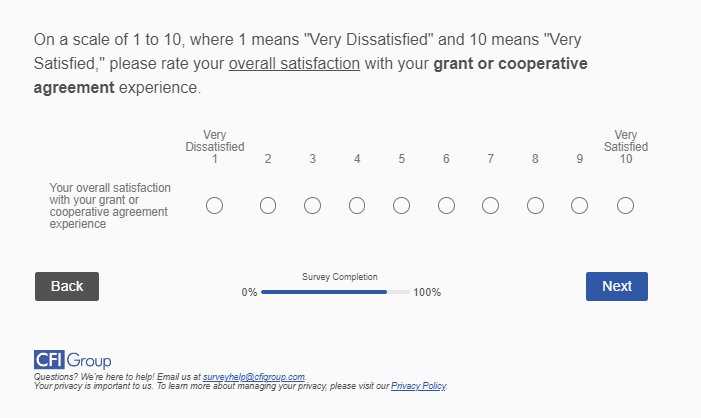Open the Privacy Policy link
This screenshot has width=701, height=418.
tap(418, 386)
